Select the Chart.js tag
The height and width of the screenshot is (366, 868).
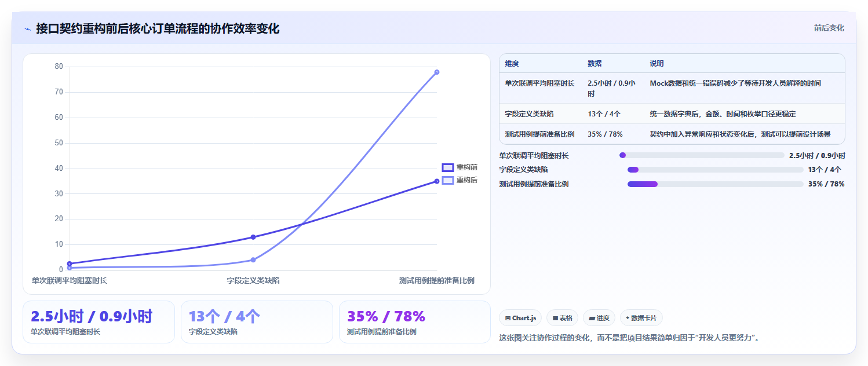[520, 318]
